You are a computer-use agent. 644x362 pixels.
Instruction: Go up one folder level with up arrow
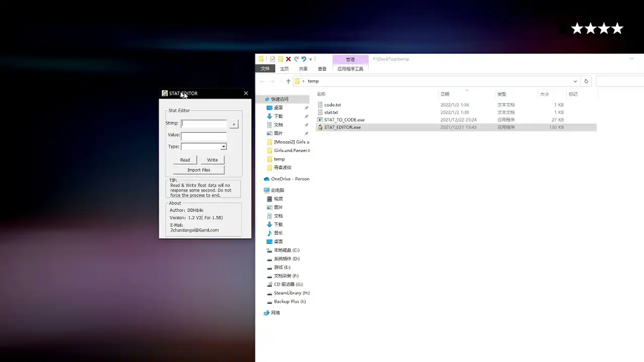(288, 81)
